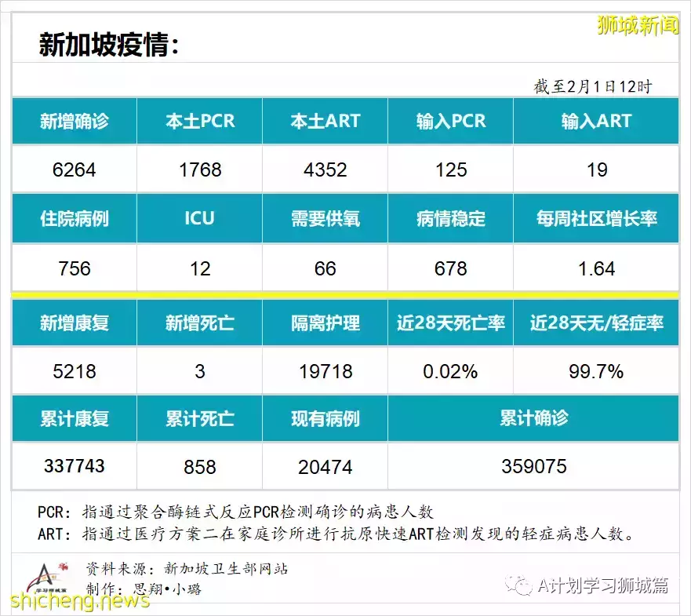
Task: Click the 新增确诊 header cell
Action: coord(74,121)
